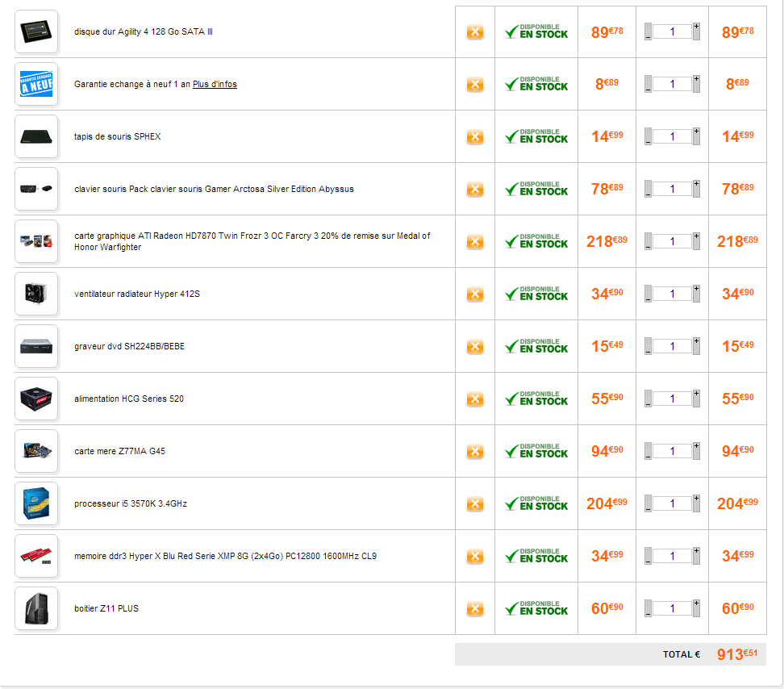Focus quantity field for processeur i5 3570K
The image size is (784, 689).
tap(672, 503)
